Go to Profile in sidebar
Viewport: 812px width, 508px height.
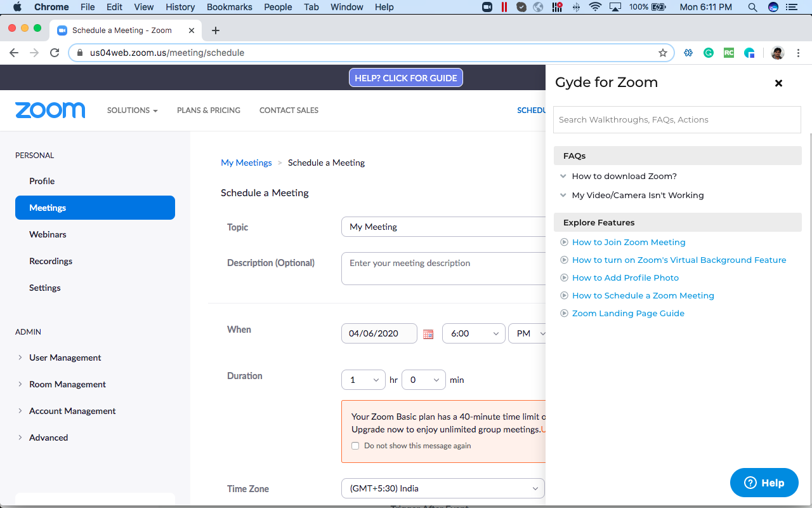point(42,181)
